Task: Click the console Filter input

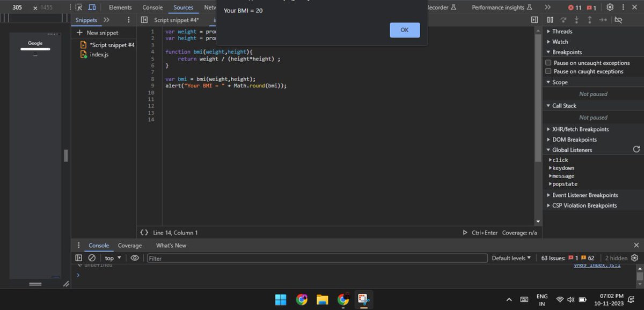Action: (x=317, y=258)
